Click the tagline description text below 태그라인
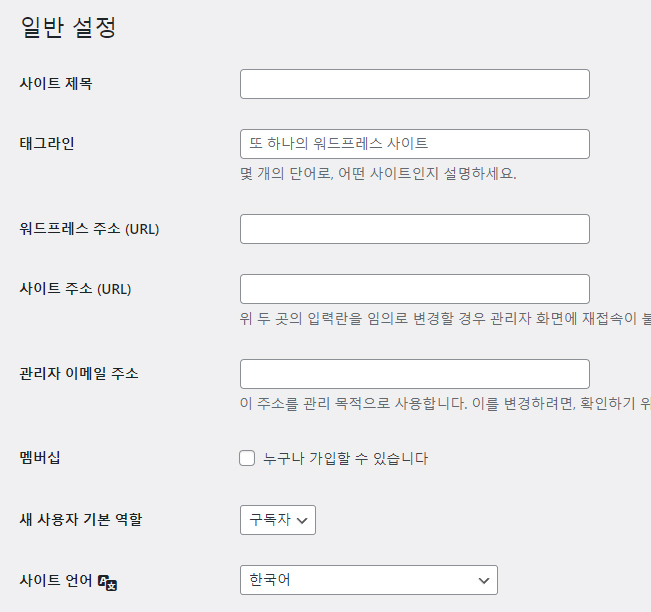The image size is (651, 612). coord(378,174)
